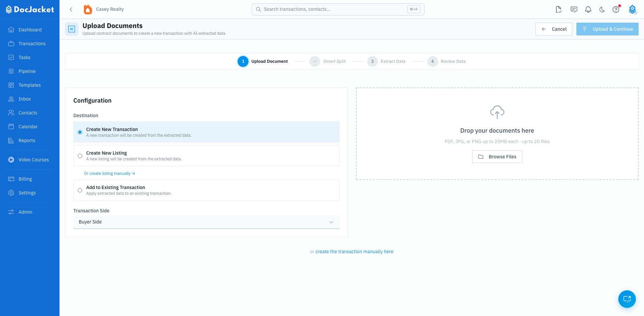644x316 pixels.
Task: Open the messages chat icon
Action: (x=574, y=9)
